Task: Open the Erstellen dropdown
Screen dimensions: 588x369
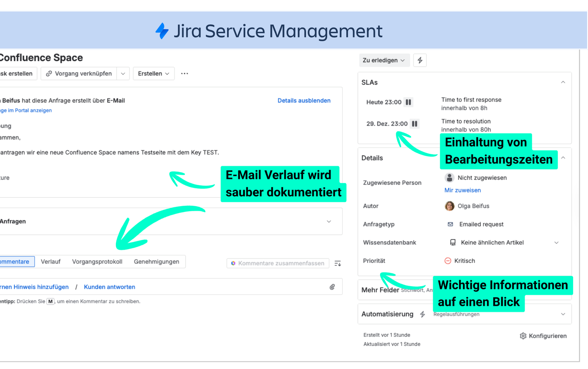Action: [x=154, y=73]
